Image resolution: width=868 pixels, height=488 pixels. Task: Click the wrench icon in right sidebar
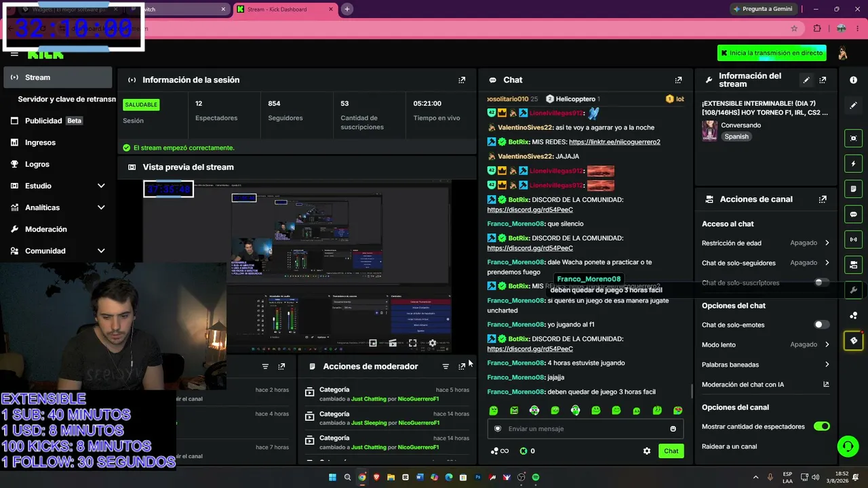click(853, 290)
